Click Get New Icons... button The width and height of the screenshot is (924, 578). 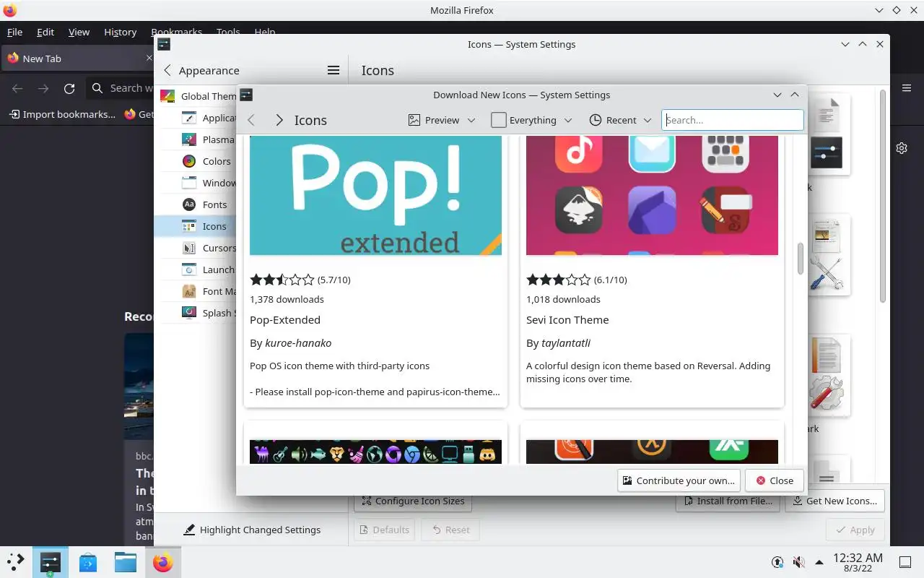pos(834,501)
